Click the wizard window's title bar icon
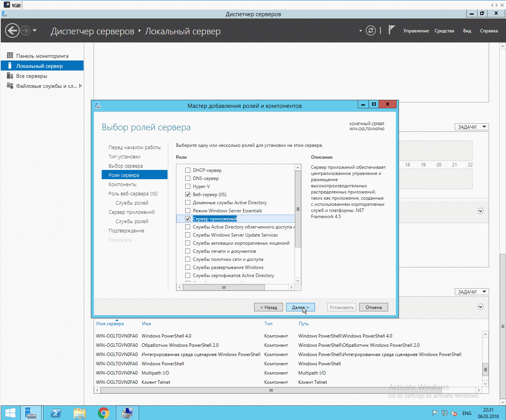Screen dimensions: 506x420 pyautogui.click(x=98, y=106)
